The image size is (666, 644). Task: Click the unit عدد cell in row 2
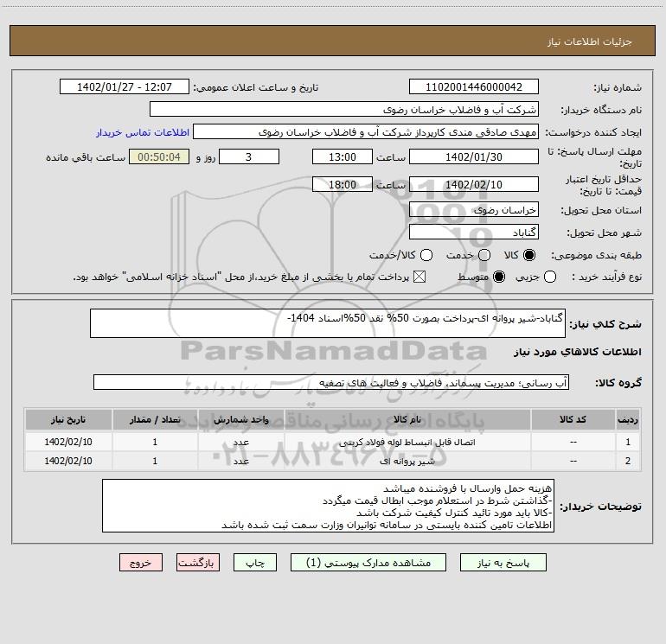click(240, 461)
